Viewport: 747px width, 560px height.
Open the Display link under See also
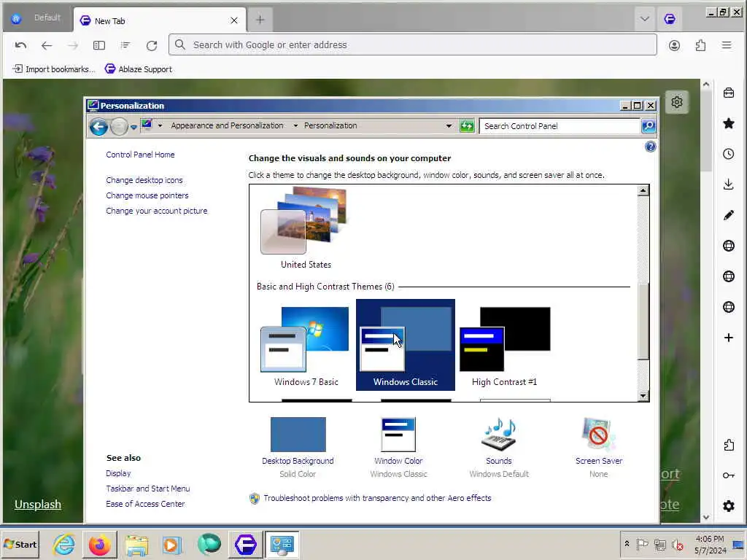pyautogui.click(x=118, y=473)
